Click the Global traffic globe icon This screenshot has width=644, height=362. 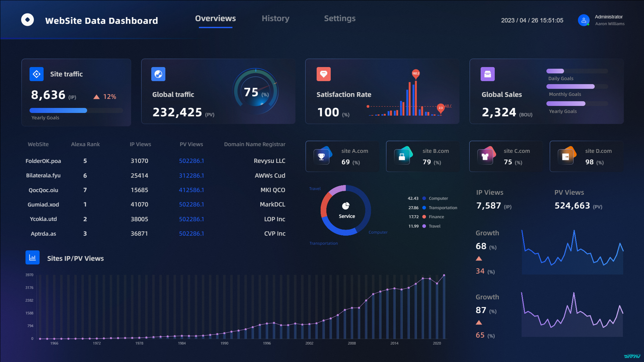click(158, 74)
